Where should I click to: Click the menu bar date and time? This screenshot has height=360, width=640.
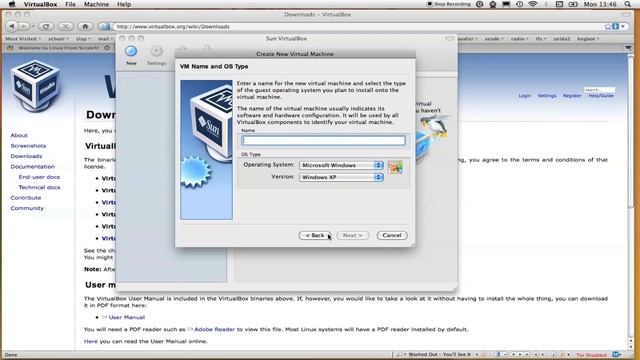point(600,4)
